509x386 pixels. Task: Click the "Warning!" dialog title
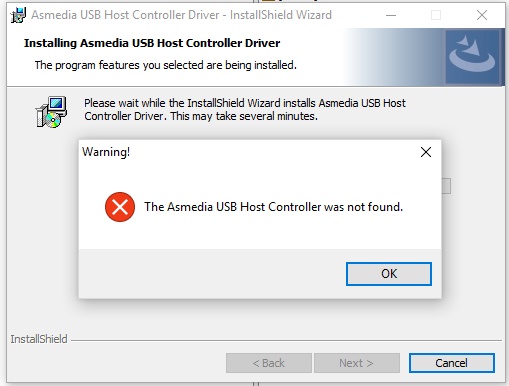pos(106,152)
